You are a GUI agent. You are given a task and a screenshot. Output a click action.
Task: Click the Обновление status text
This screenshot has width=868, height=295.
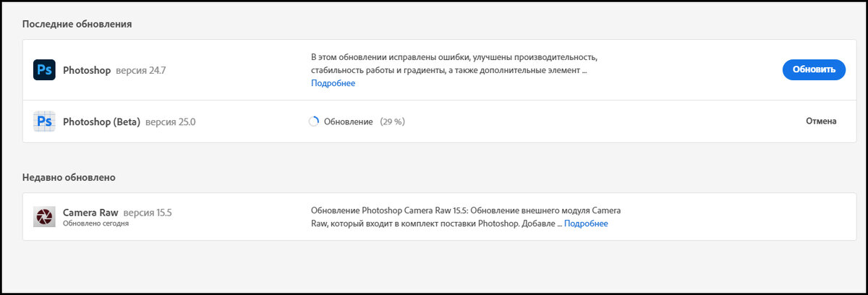click(348, 121)
